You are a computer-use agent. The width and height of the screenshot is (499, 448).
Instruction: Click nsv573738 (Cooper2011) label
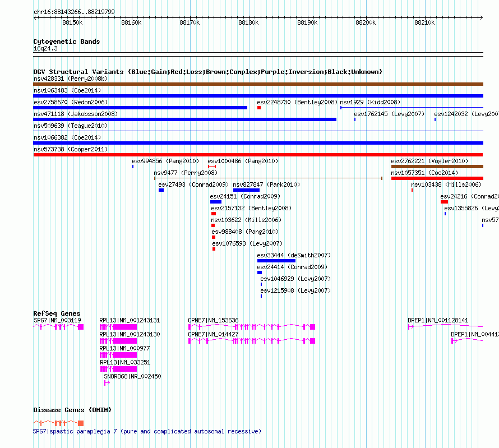[x=71, y=149]
